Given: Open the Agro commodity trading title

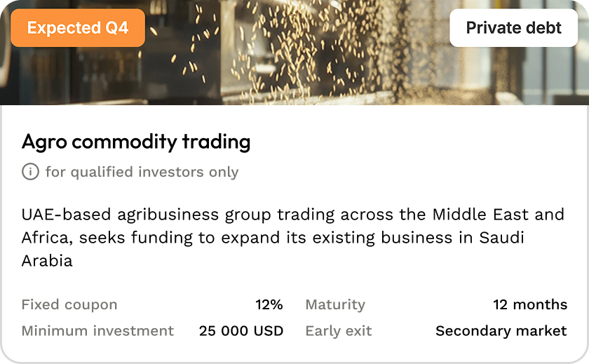Looking at the screenshot, I should (x=136, y=142).
